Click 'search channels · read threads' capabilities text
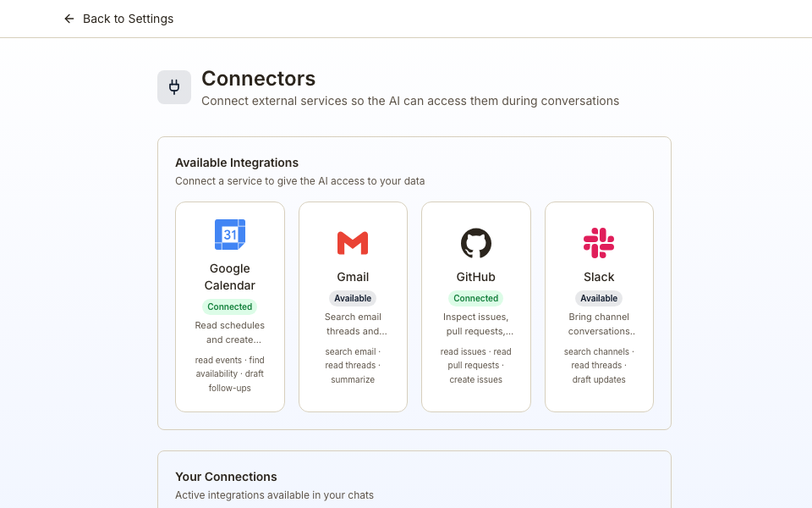812x508 pixels. [599, 366]
